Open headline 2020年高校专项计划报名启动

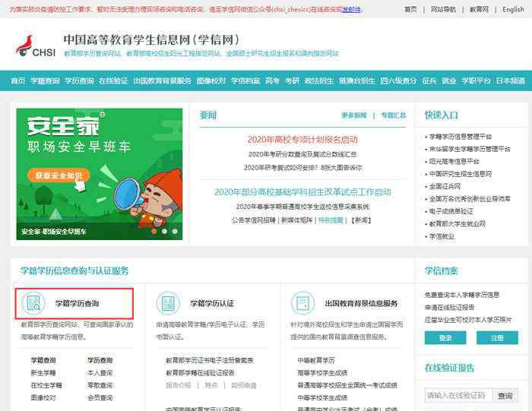click(x=302, y=139)
